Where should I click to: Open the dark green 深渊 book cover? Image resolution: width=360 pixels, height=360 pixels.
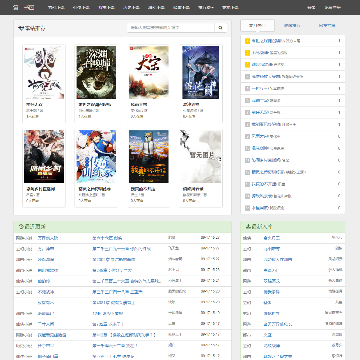[x=96, y=72]
